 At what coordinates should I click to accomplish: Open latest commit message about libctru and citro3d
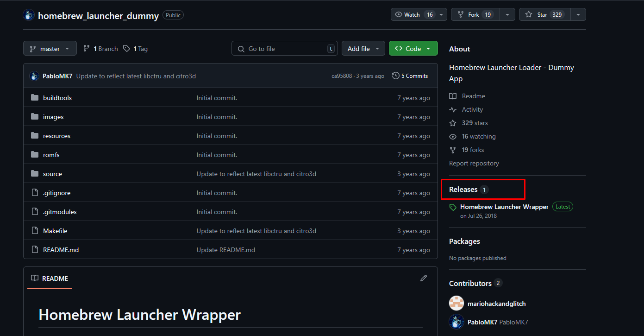point(136,76)
